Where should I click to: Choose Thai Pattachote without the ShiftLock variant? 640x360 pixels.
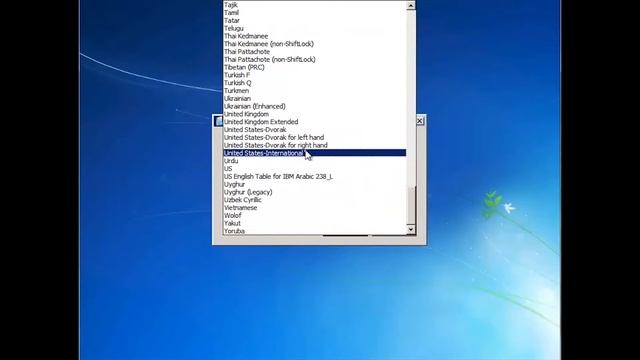point(315,51)
